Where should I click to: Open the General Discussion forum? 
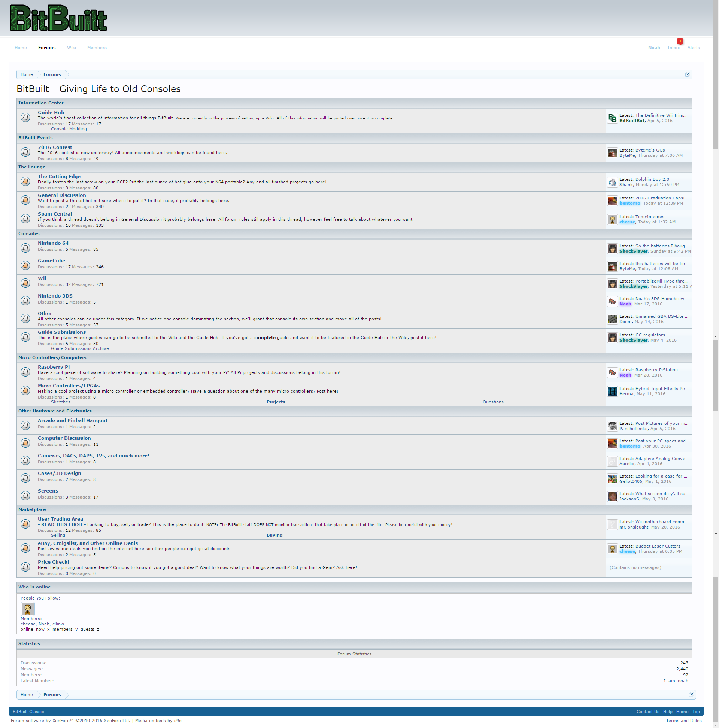coord(62,195)
